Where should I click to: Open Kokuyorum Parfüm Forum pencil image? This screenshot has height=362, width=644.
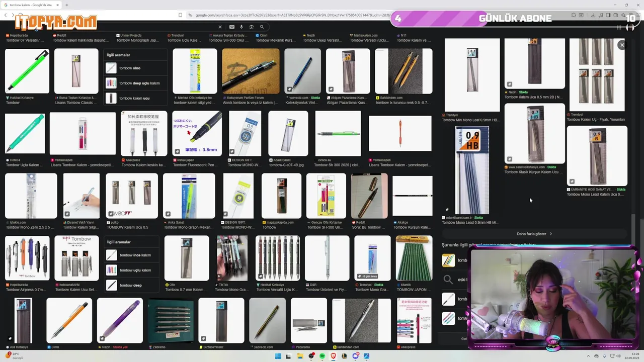click(251, 71)
